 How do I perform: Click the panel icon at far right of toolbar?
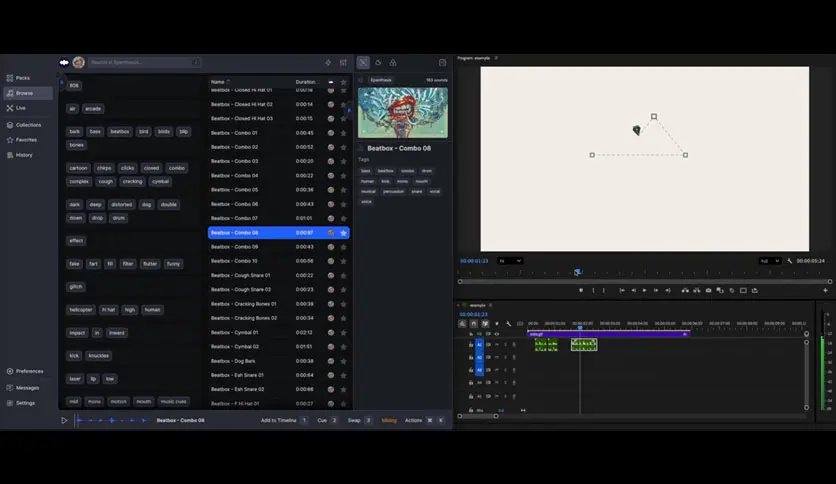(442, 62)
